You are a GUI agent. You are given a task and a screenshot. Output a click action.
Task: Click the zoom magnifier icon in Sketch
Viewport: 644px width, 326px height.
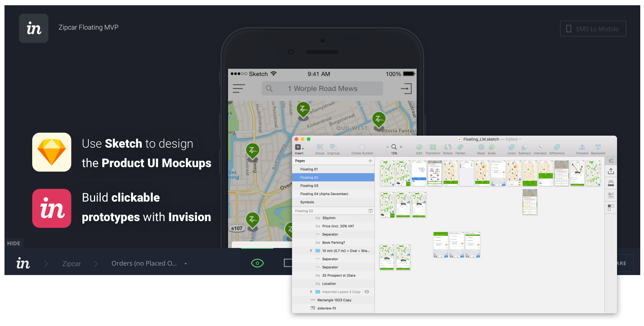(394, 147)
